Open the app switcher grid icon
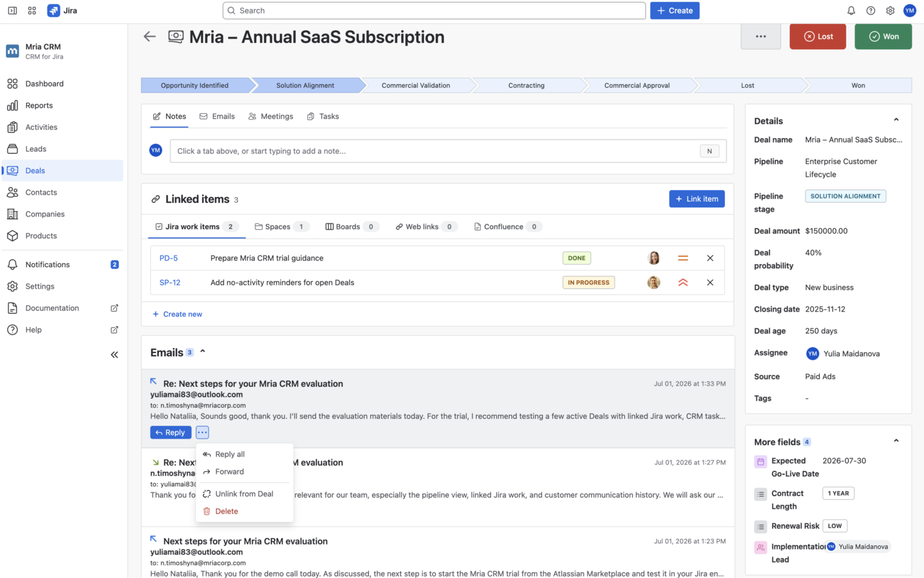This screenshot has height=578, width=924. point(32,10)
